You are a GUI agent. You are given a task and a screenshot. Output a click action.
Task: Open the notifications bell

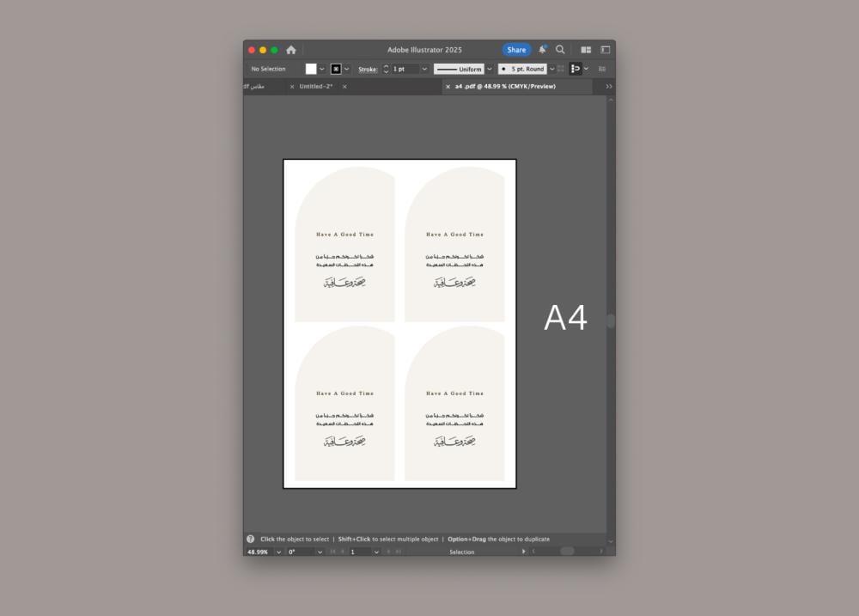[542, 50]
